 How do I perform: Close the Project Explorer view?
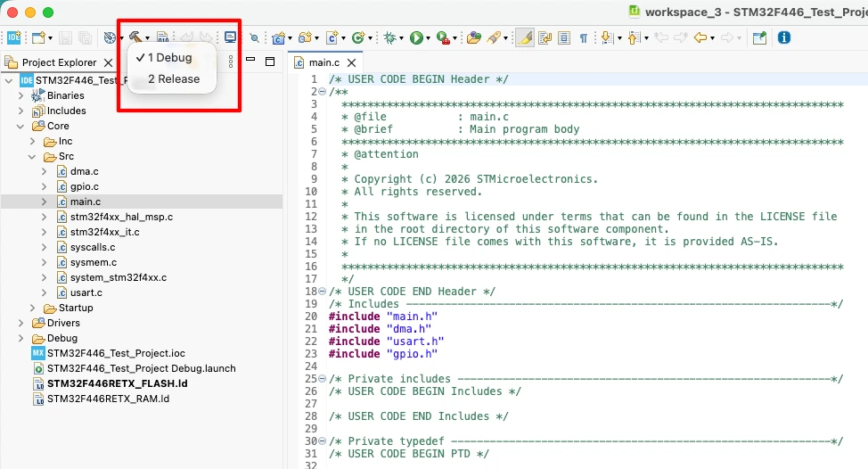click(x=109, y=62)
